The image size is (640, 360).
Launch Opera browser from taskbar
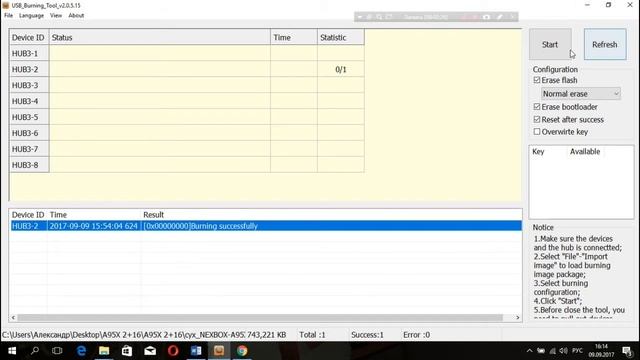[x=173, y=351]
